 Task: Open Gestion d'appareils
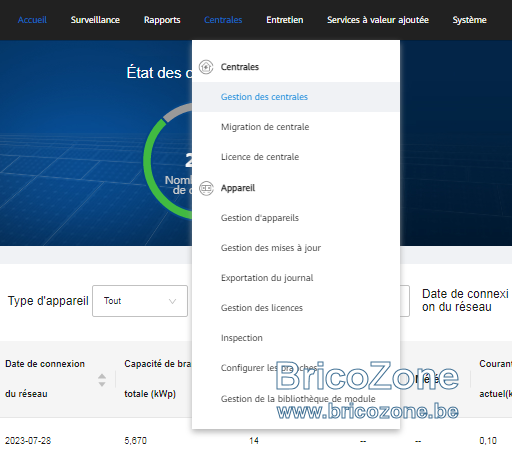[x=260, y=218]
